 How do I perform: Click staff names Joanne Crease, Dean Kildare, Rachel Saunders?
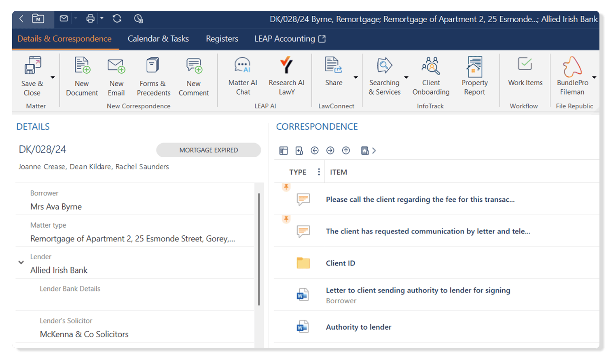point(93,167)
